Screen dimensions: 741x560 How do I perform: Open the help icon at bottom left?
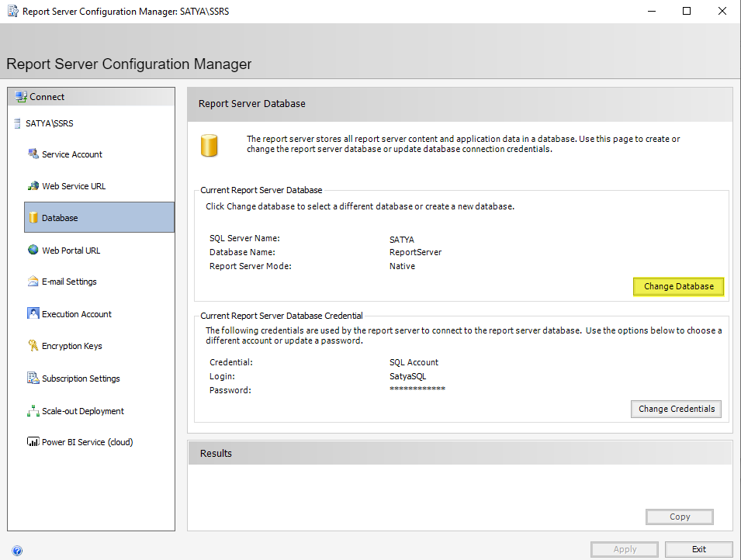pos(17,551)
